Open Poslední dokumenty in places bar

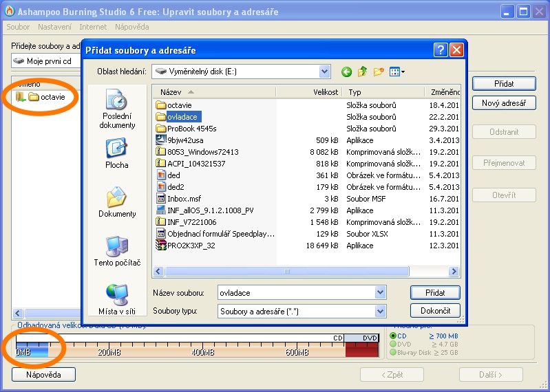116,110
